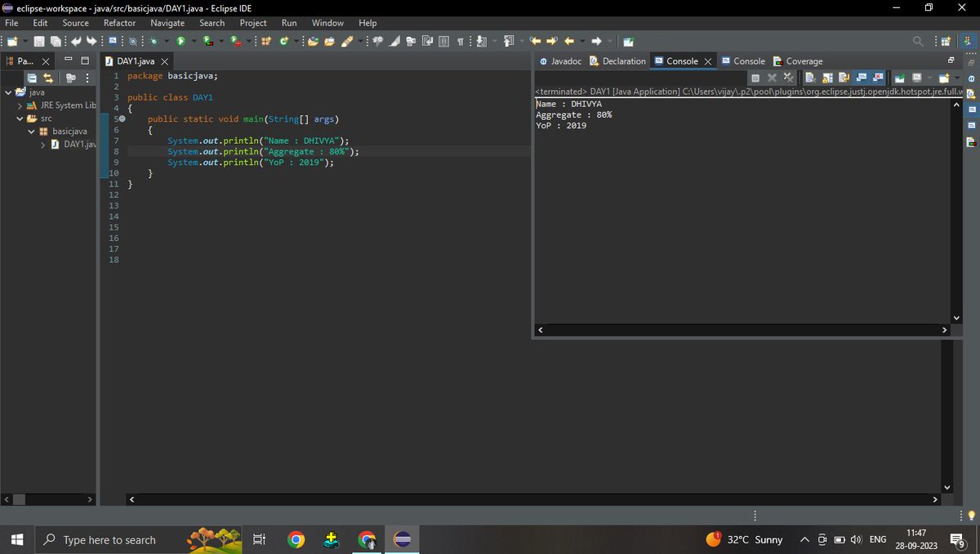This screenshot has height=554, width=980.
Task: Open Package Explorer view menu dots
Action: (87, 78)
